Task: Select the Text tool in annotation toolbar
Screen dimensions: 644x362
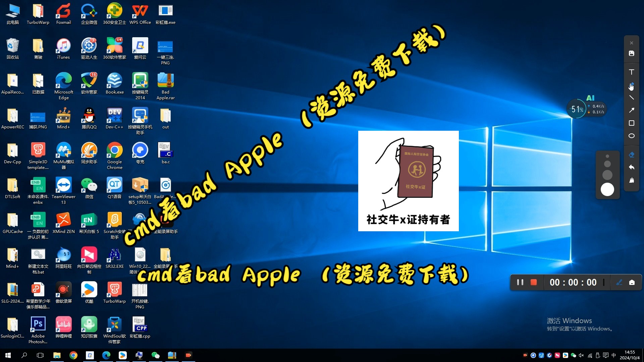Action: click(x=631, y=72)
